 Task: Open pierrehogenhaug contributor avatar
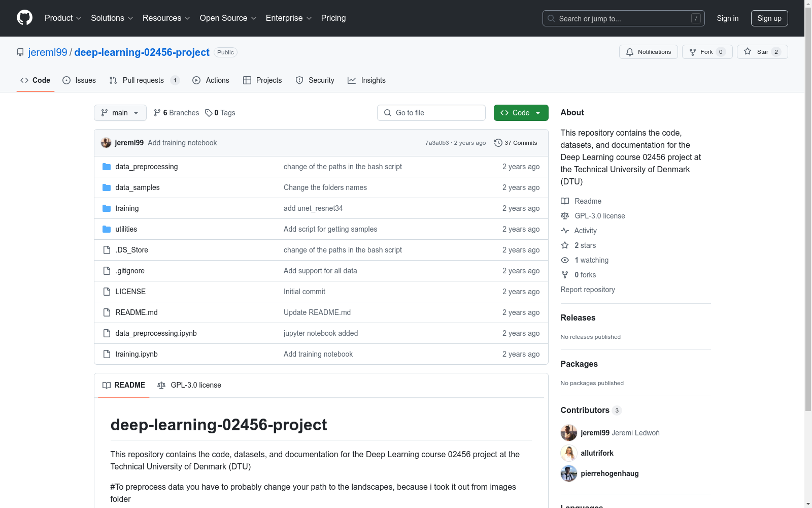click(569, 473)
